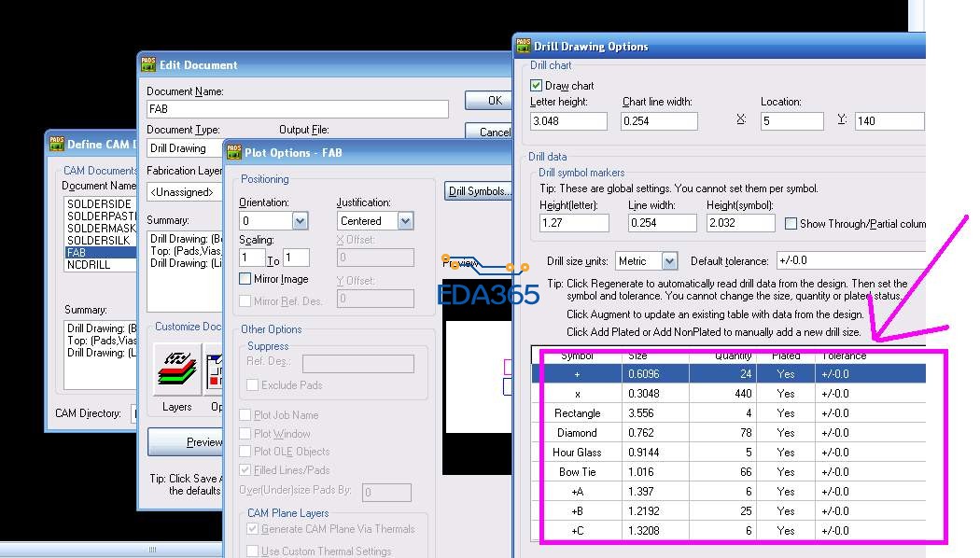Select SOLDERSIDE in CAM Documents list
980x558 pixels.
coord(100,203)
